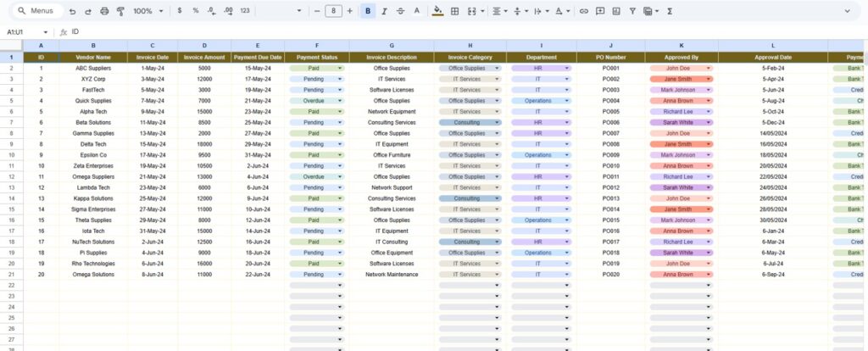Click the Approval Date header cell
This screenshot has height=351, width=868.
tap(773, 57)
